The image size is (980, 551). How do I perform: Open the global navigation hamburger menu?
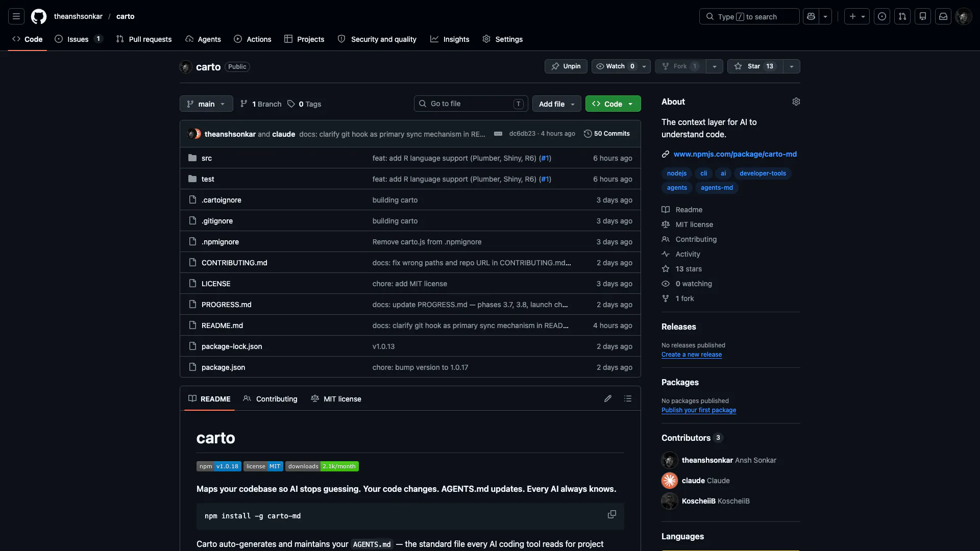tap(16, 16)
